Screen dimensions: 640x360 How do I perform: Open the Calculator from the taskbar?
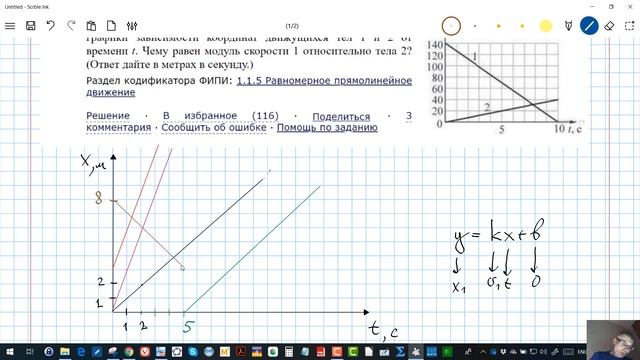point(289,351)
